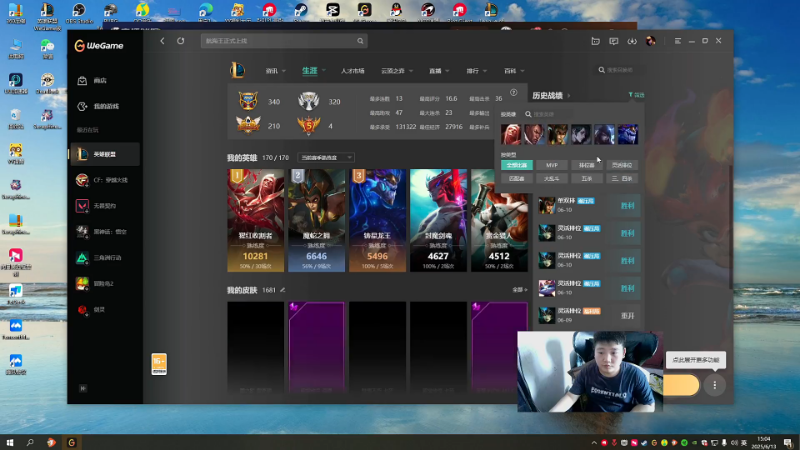Focus the 搜索召唤师 summoner search box
Viewport: 800px width, 450px height.
click(619, 70)
